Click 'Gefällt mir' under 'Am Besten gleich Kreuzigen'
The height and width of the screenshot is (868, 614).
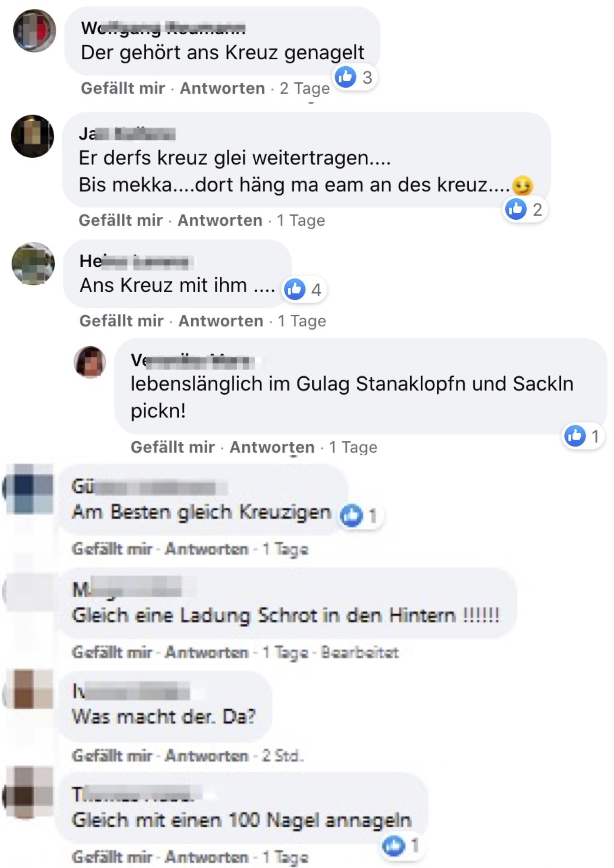click(112, 549)
